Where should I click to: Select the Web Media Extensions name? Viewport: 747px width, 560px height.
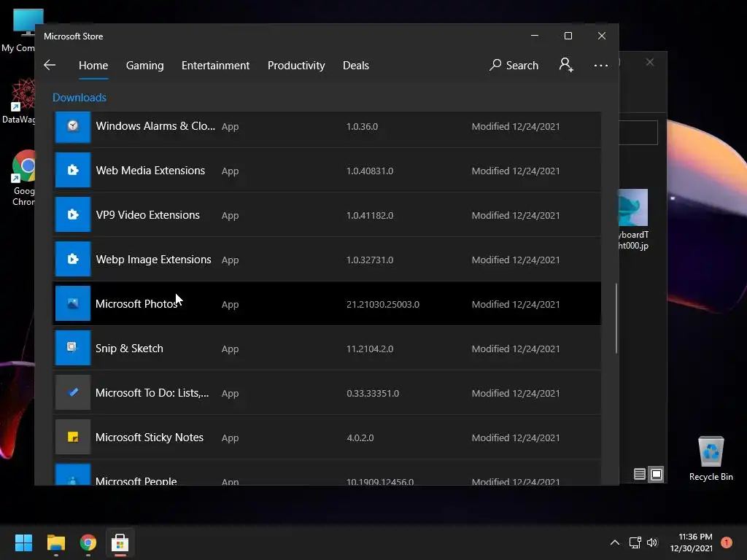tap(150, 171)
